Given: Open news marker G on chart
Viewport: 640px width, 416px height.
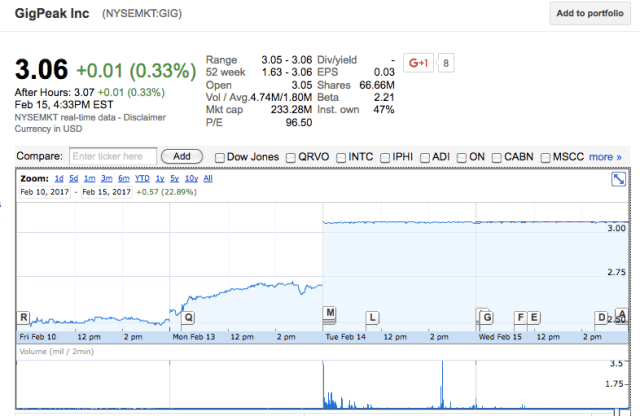Looking at the screenshot, I should [486, 317].
